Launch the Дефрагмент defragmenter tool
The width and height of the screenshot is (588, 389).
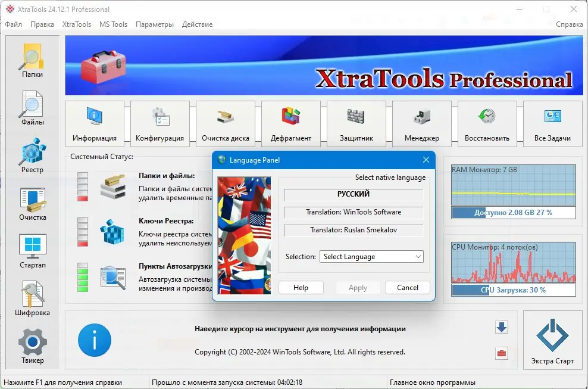click(x=290, y=124)
